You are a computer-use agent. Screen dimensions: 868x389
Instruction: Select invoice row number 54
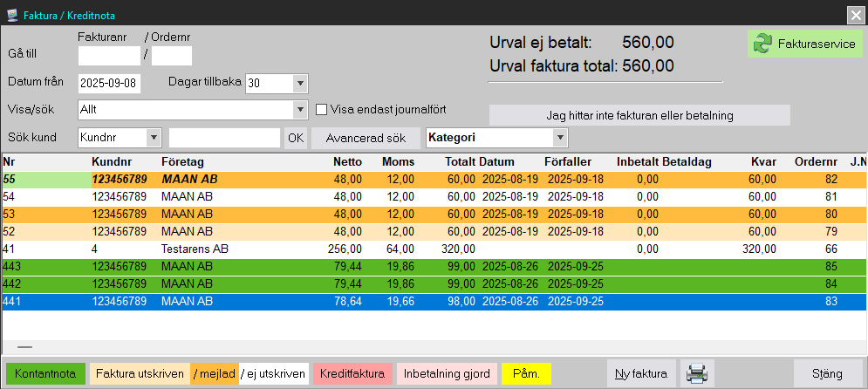click(x=434, y=196)
